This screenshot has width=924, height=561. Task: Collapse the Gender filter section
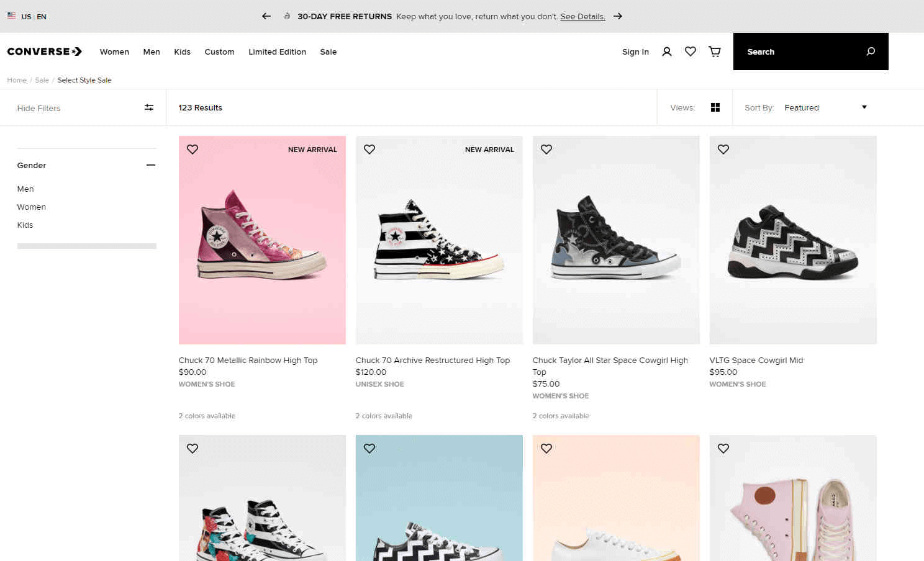point(151,165)
